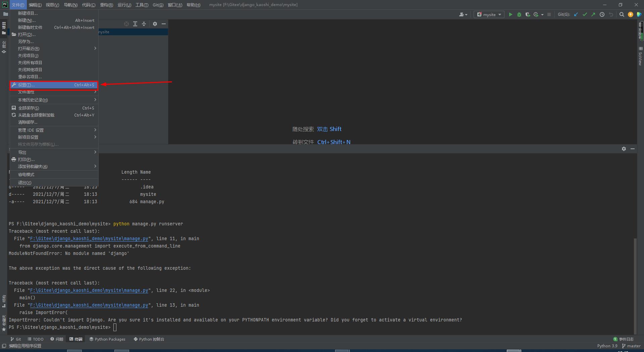Start debugging with the bug icon
The image size is (644, 352).
(519, 14)
